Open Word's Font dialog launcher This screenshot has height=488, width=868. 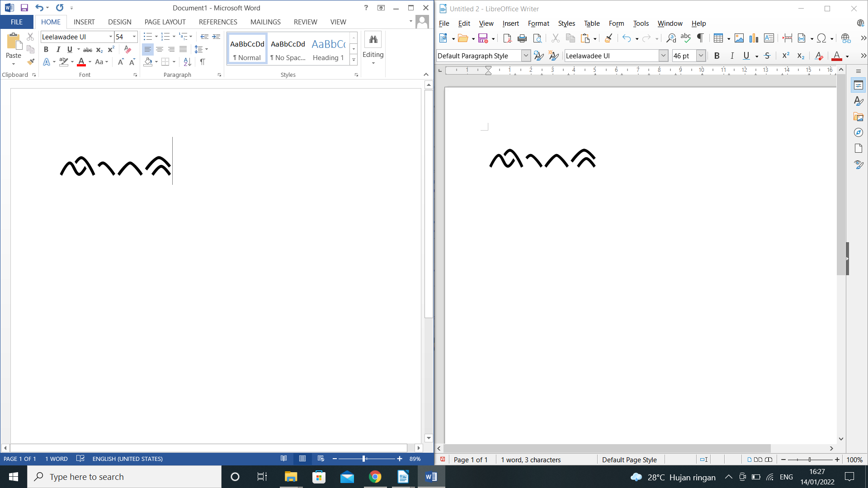pyautogui.click(x=135, y=75)
